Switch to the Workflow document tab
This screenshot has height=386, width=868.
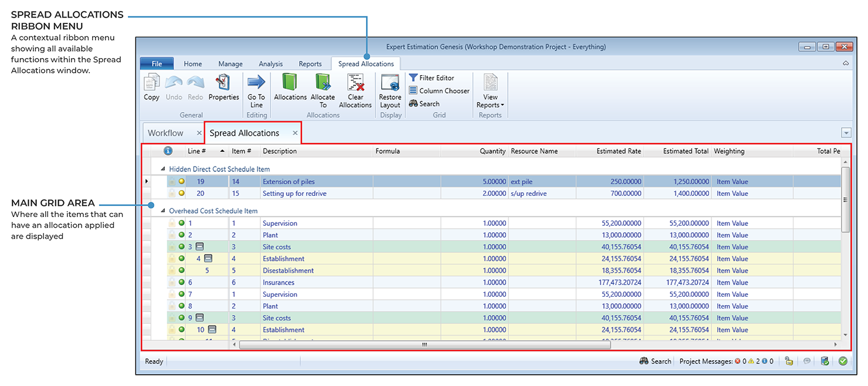click(166, 133)
